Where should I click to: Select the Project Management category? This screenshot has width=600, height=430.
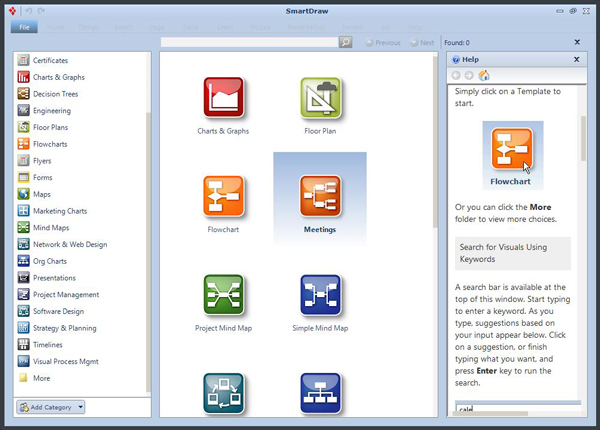click(x=59, y=294)
